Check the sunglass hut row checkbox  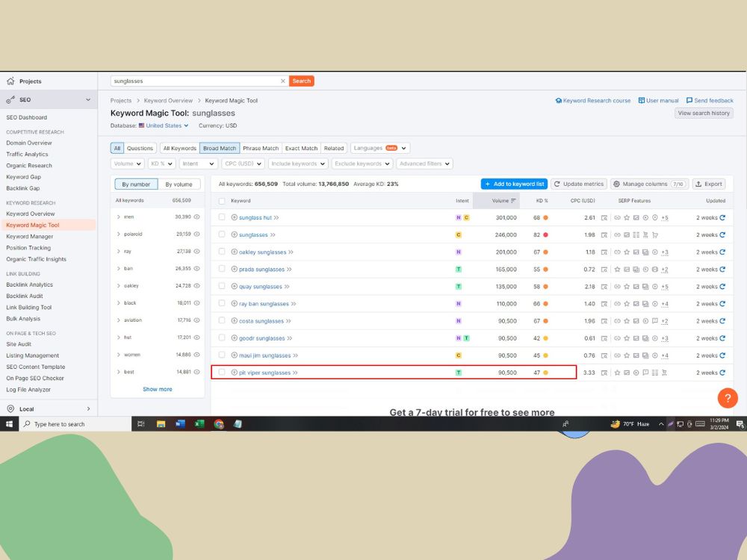coord(222,217)
